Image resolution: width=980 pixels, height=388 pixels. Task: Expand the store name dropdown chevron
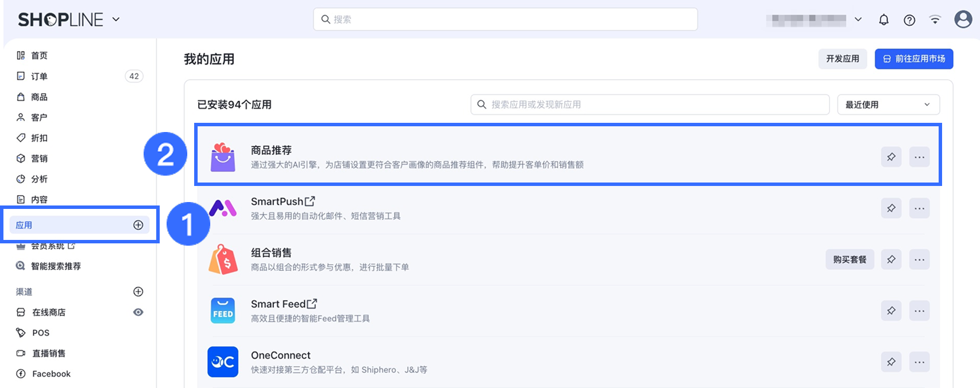[x=858, y=20]
